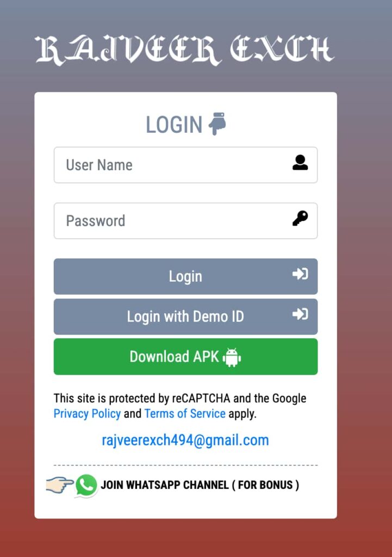This screenshot has width=392, height=557.
Task: Click the pointing hand icon beside WhatsApp
Action: coord(60,485)
